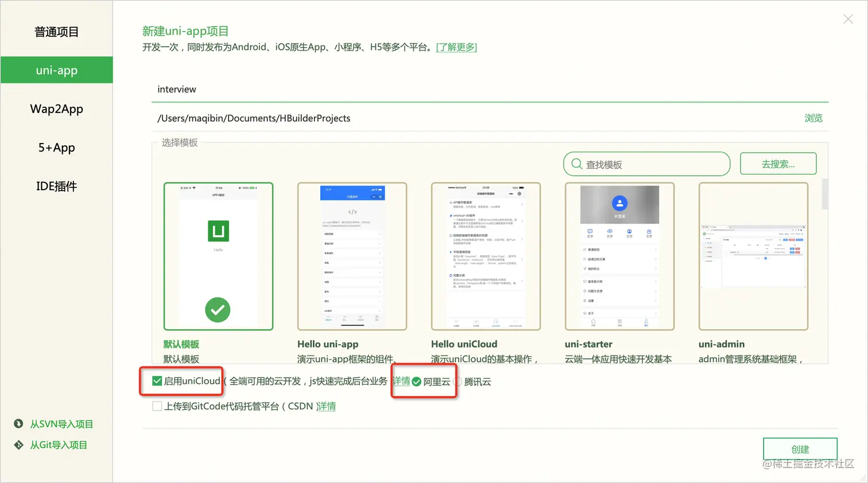
Task: Edit the project name field 'interview'
Action: pos(490,90)
